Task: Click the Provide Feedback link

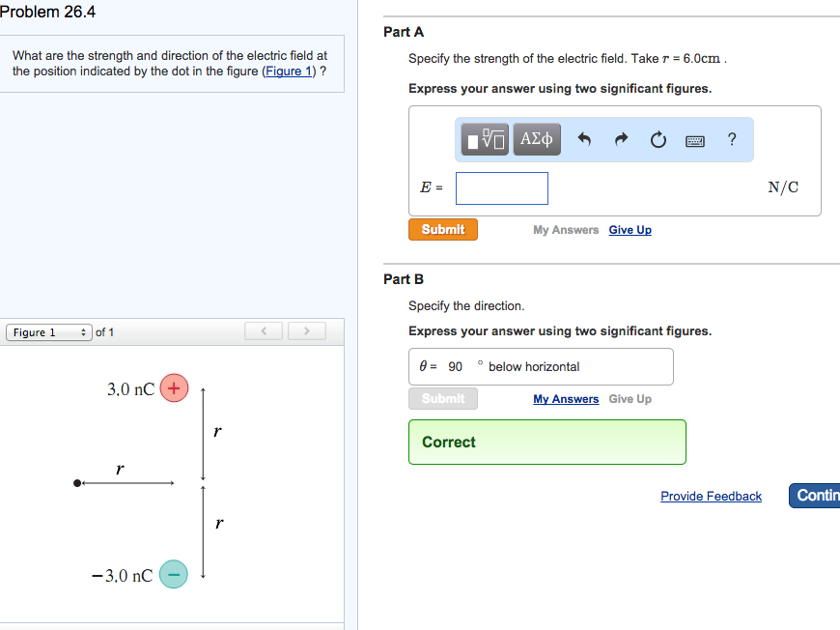Action: pos(711,496)
